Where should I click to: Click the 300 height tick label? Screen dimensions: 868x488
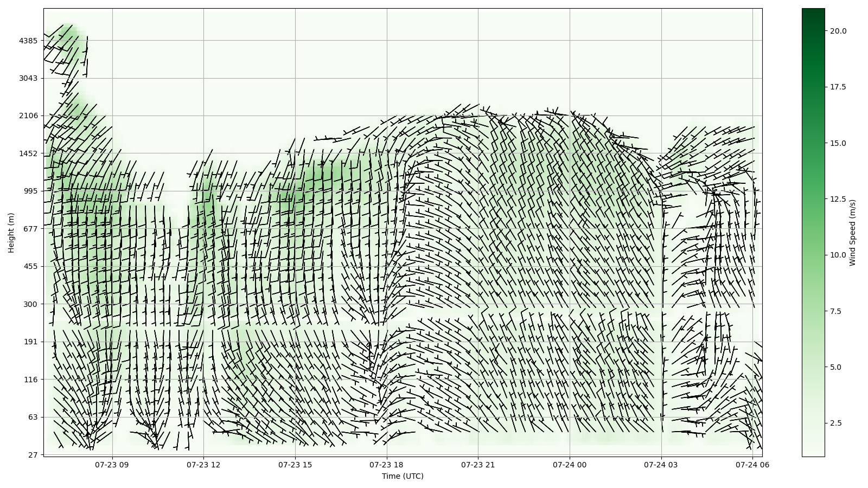[30, 304]
